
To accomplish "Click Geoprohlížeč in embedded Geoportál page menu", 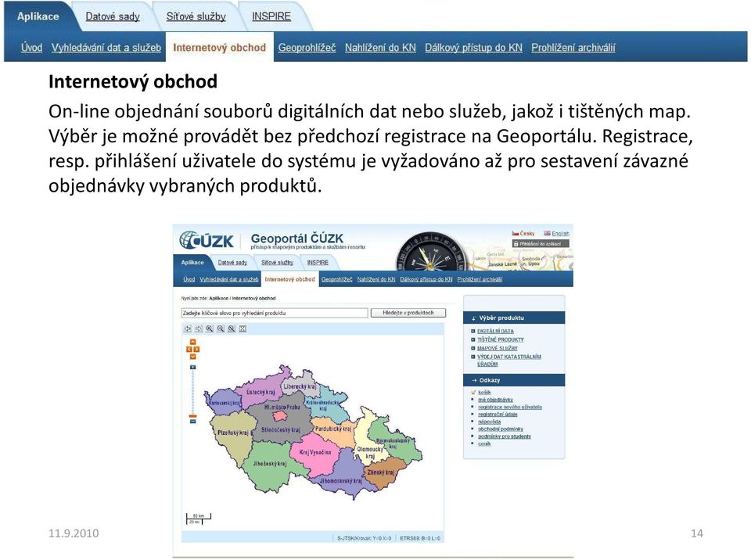I will (x=336, y=279).
